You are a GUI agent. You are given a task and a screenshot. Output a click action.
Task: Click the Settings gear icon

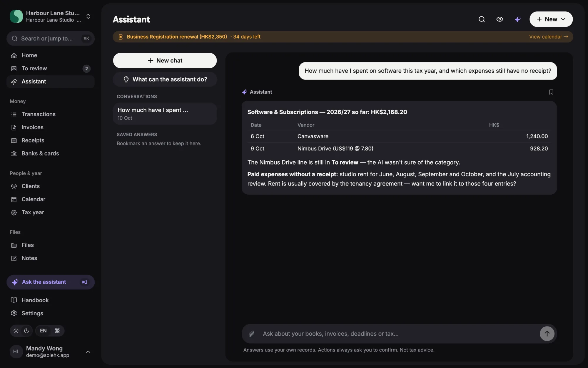14,313
